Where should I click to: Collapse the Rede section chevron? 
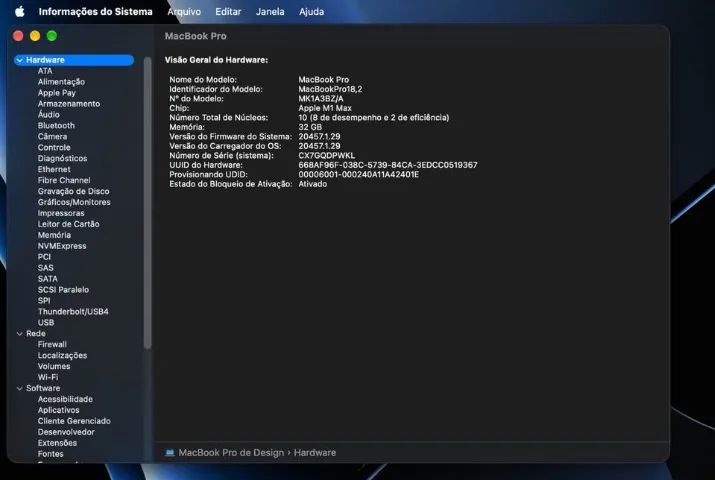point(20,334)
